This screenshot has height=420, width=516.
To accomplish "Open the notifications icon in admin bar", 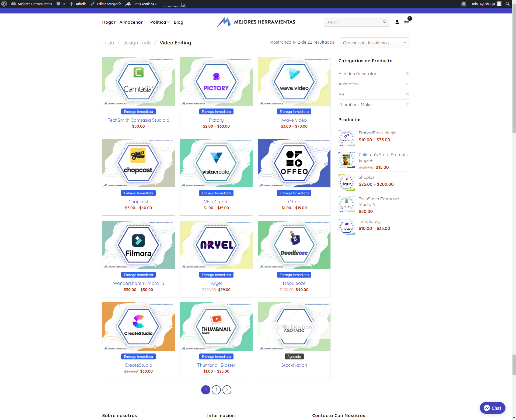I will 463,4.
